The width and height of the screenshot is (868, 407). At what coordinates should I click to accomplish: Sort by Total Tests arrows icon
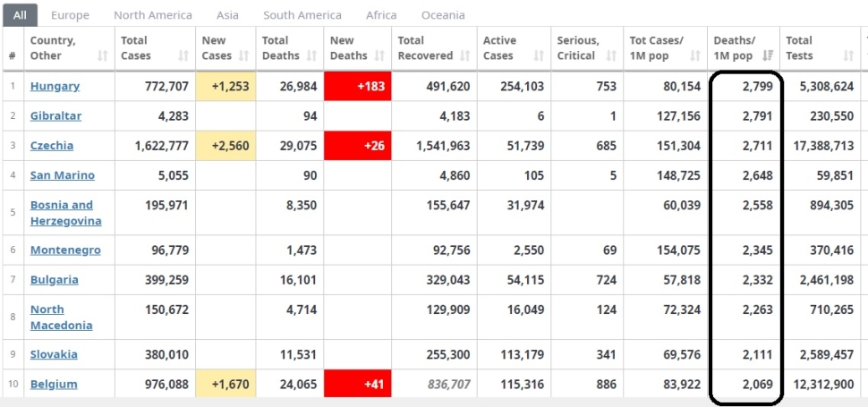click(x=848, y=55)
